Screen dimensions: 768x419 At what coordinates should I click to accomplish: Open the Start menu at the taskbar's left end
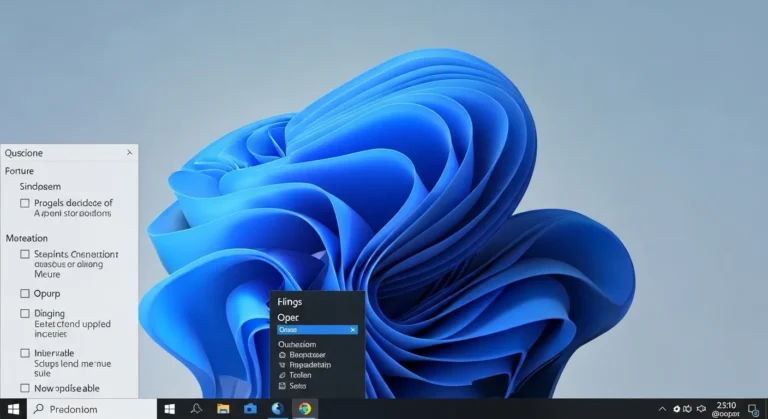[x=13, y=409]
